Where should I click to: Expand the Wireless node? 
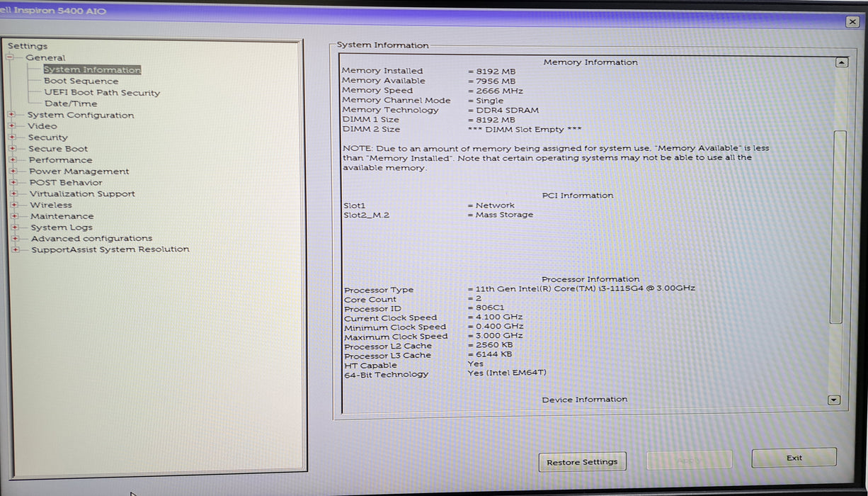[14, 205]
